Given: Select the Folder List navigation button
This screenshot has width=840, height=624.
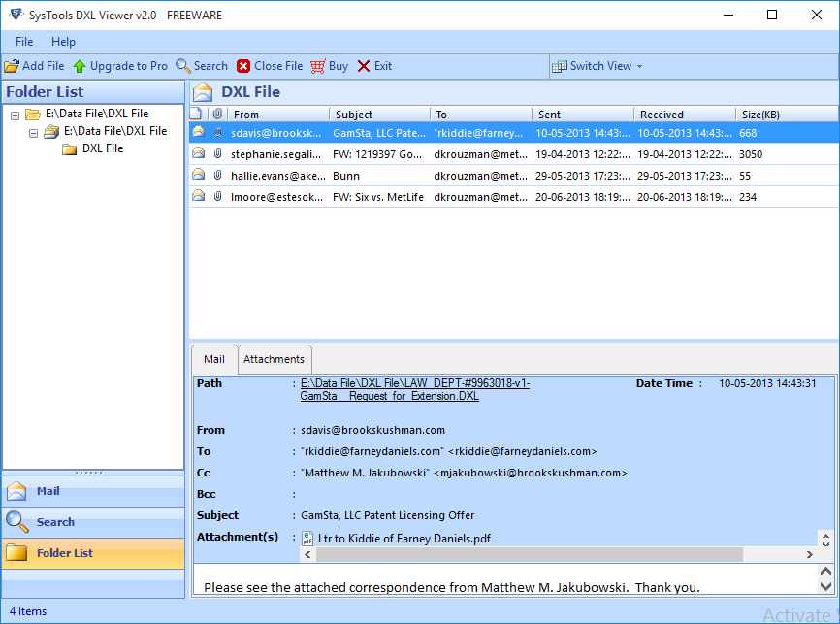Looking at the screenshot, I should click(93, 553).
